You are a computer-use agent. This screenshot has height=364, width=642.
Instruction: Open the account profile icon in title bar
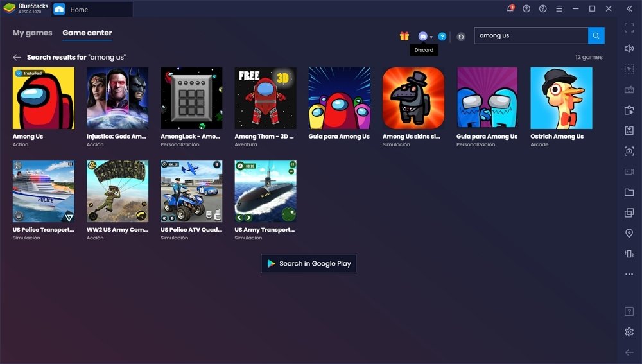(x=526, y=8)
